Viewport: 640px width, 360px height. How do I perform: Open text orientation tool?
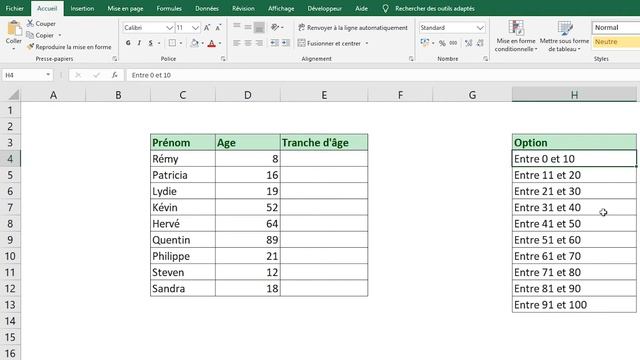coord(275,27)
